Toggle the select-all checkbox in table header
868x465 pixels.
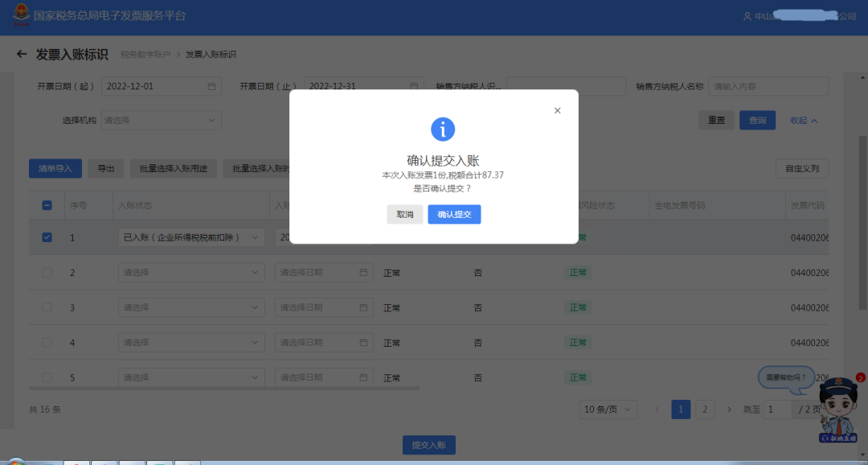click(x=47, y=205)
